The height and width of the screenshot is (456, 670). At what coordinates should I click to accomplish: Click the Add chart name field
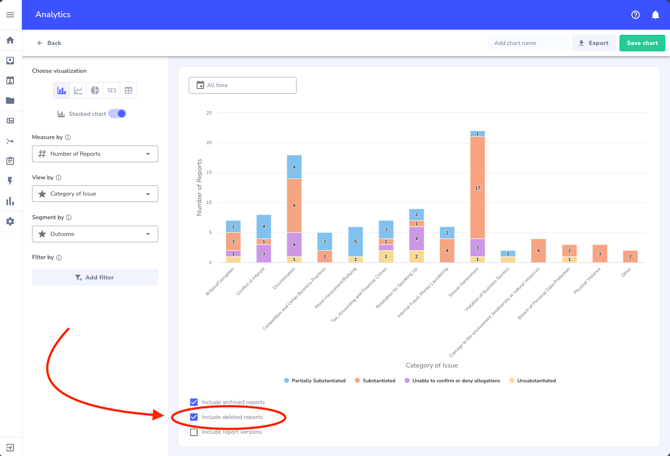[528, 43]
